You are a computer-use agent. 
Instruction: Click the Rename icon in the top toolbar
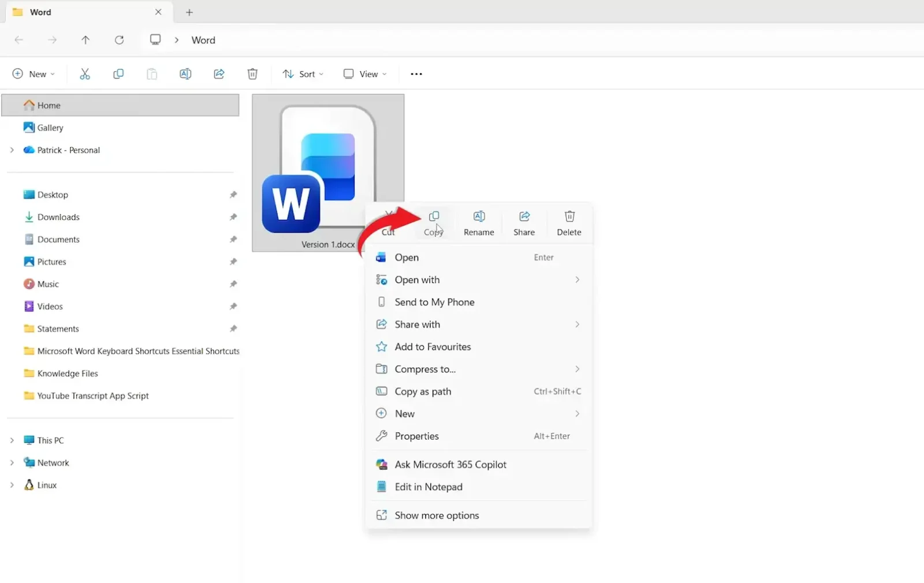click(185, 74)
